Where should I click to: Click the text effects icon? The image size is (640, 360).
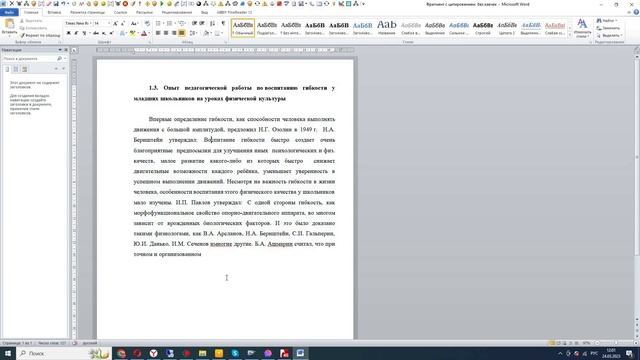[x=123, y=33]
